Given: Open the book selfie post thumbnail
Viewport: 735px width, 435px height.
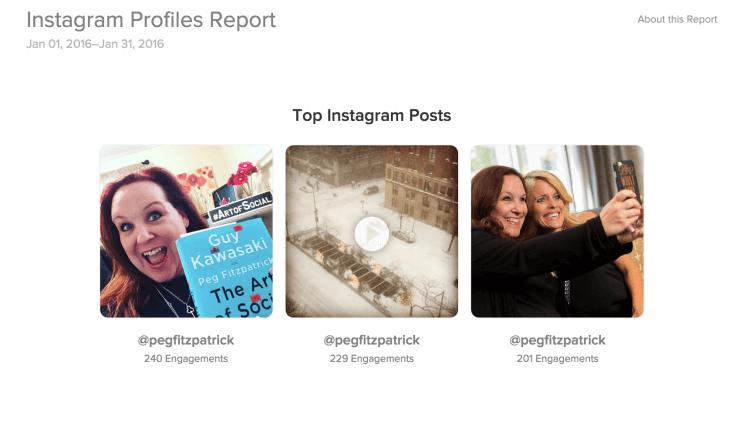Looking at the screenshot, I should [186, 231].
